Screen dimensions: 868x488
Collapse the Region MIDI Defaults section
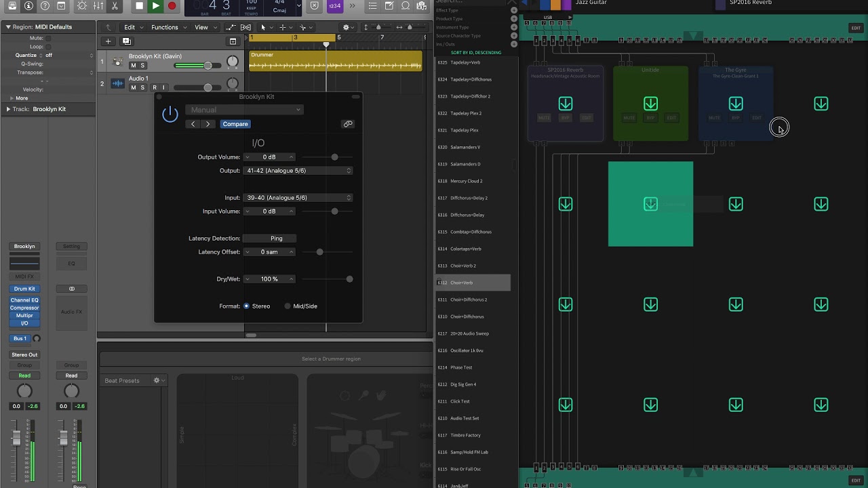pos(8,27)
